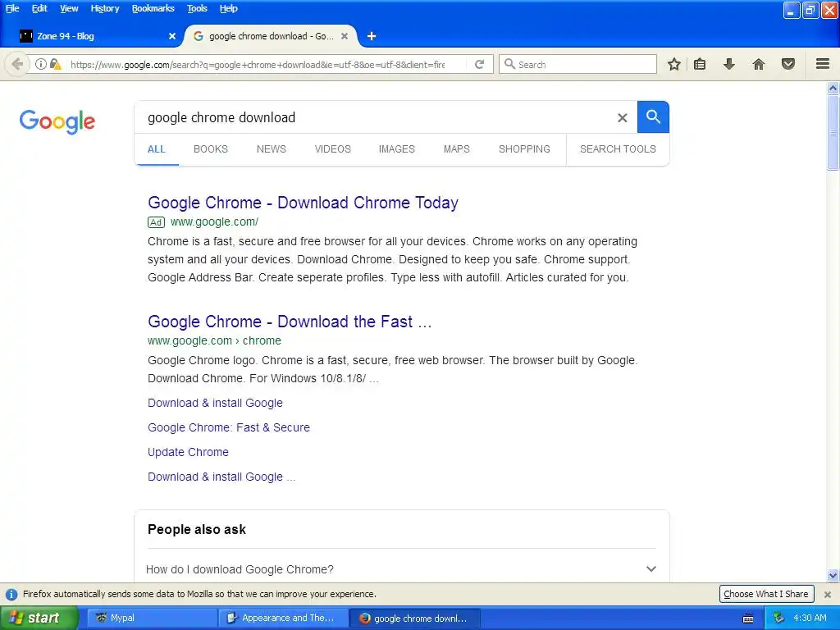Image resolution: width=840 pixels, height=630 pixels.
Task: Open the View menu
Action: point(69,8)
